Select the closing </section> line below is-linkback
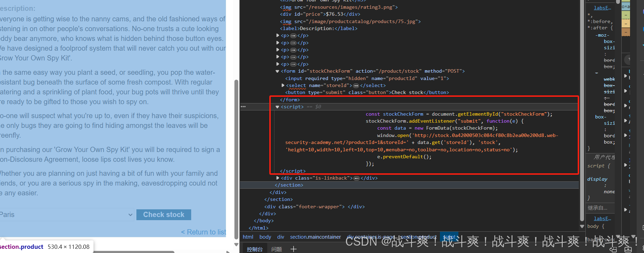Screen dimensions: 644x253 (289, 185)
